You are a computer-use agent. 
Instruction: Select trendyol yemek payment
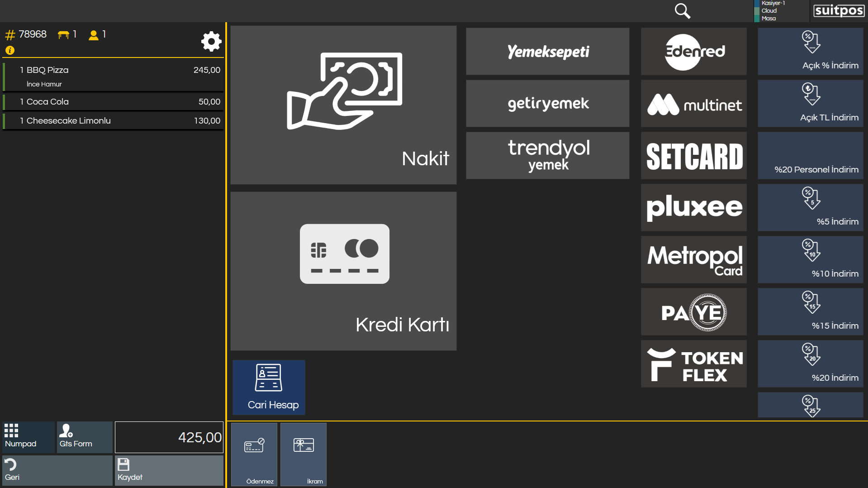pos(548,156)
